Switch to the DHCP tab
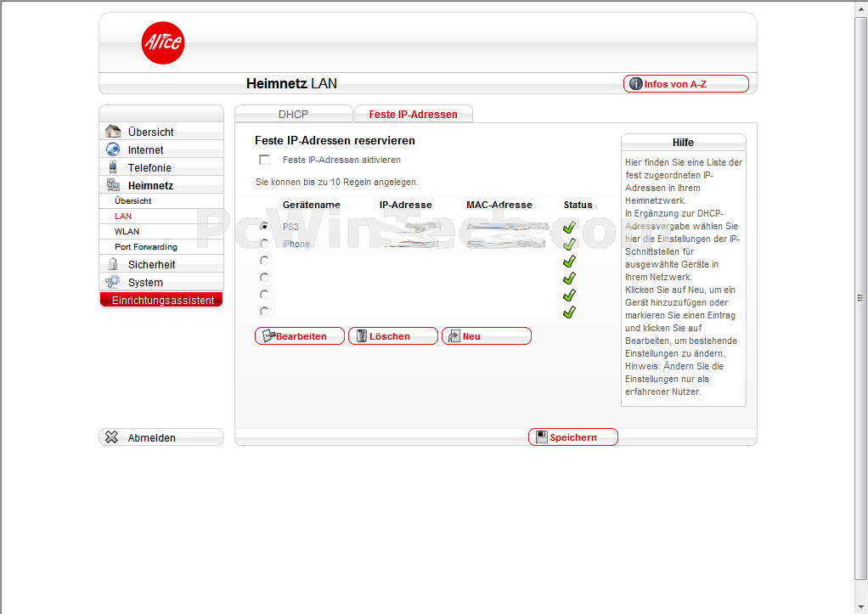 click(x=293, y=114)
